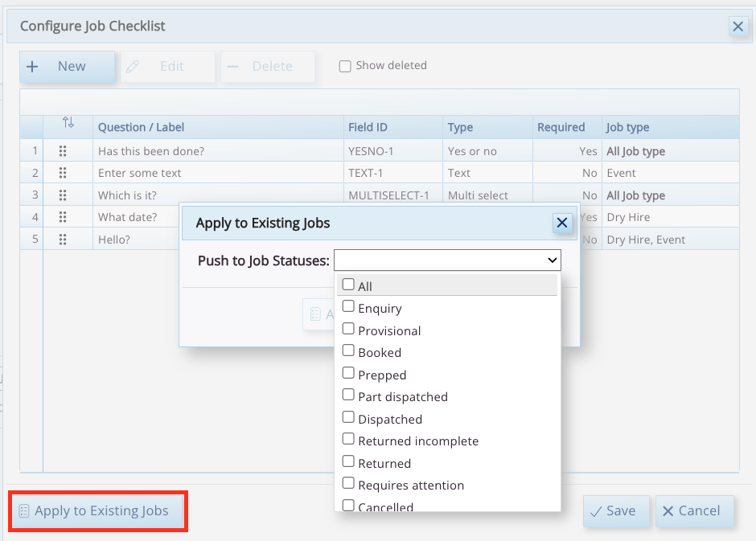Screen dimensions: 756x541
Task: Select the 'Which is it?' cell
Action: click(218, 195)
